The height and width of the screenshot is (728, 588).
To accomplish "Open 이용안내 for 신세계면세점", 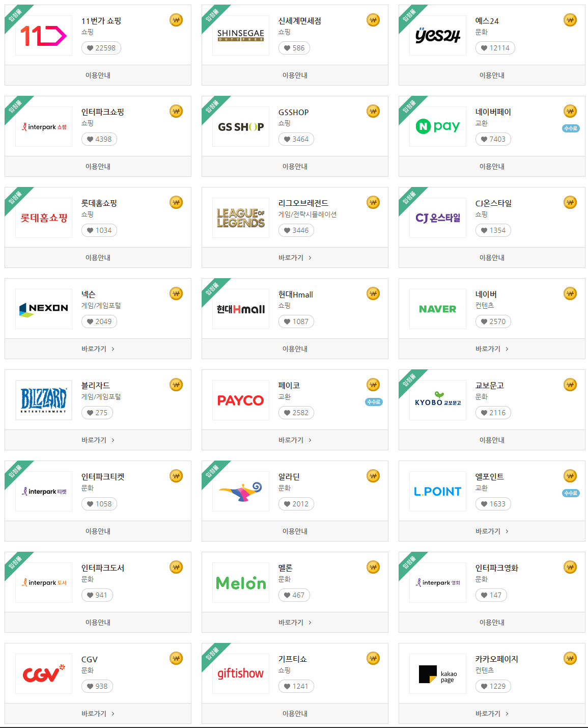I will (x=295, y=75).
